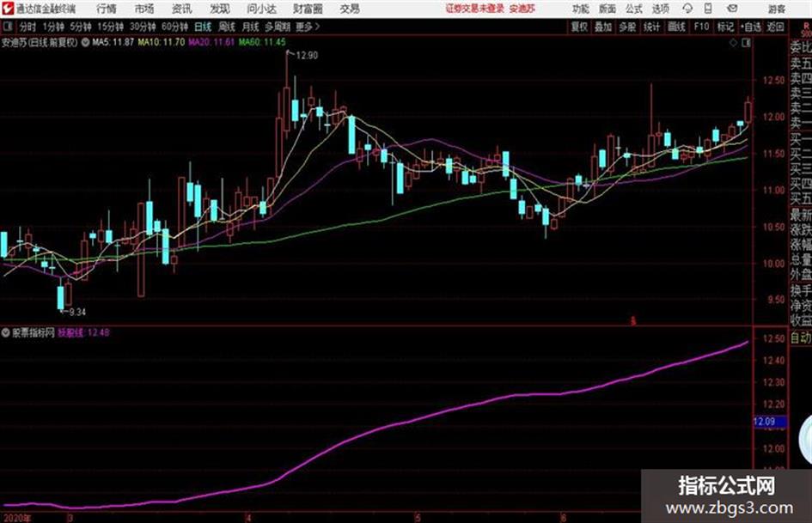Viewport: 812px width, 523px height.
Task: Click the 9.34 low price marker
Action: pyautogui.click(x=77, y=312)
